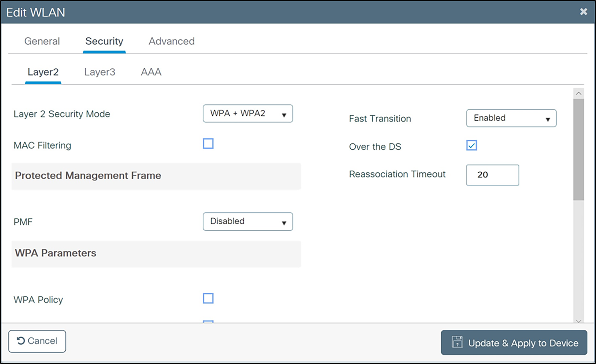Click the Cancel button
596x364 pixels.
(x=37, y=341)
